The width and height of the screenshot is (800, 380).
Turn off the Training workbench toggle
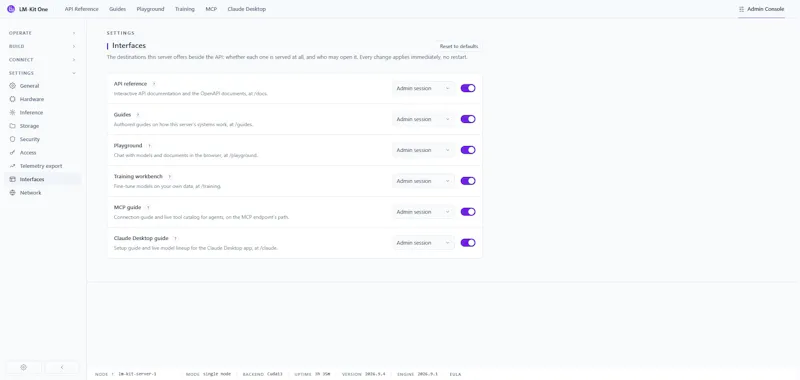[x=468, y=181]
